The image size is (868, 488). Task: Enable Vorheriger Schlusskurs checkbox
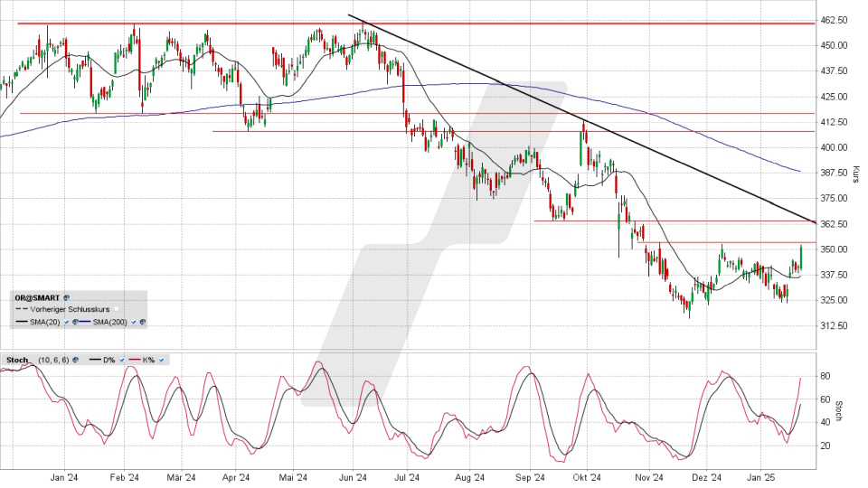coord(117,309)
